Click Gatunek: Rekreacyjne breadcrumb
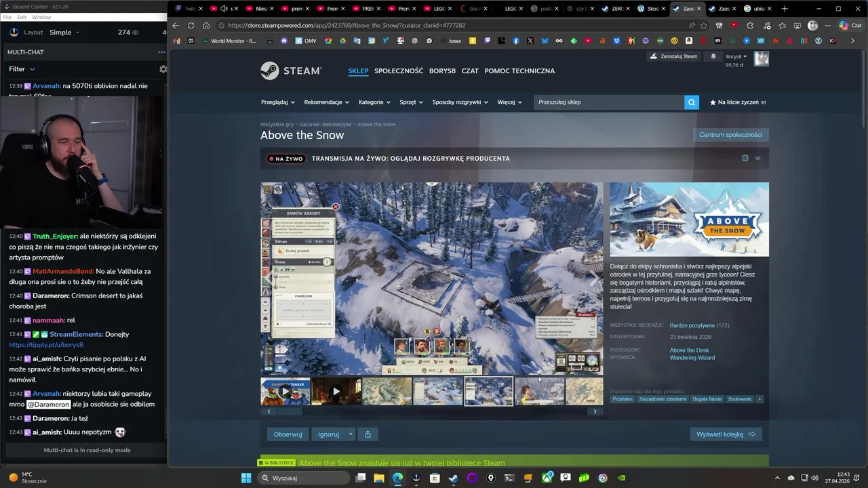868x488 pixels. click(325, 125)
